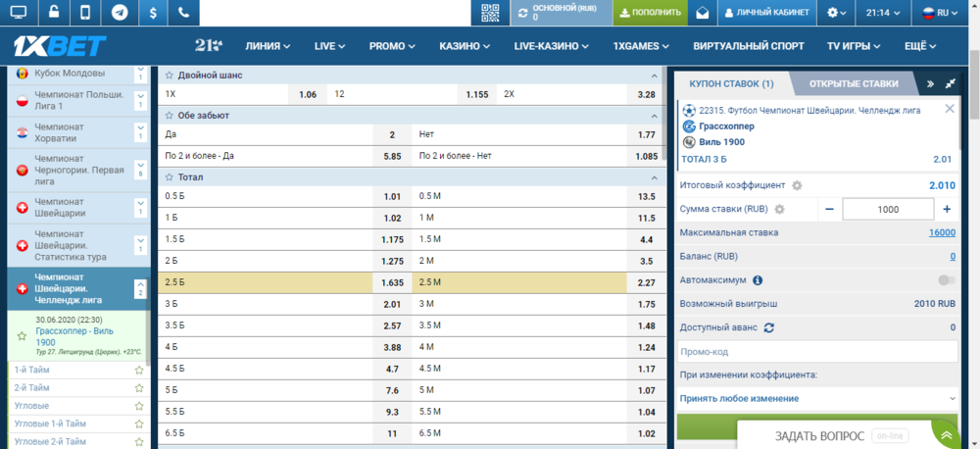Switch to the Открытые ставки tab
Image resolution: width=980 pixels, height=449 pixels.
(x=854, y=83)
